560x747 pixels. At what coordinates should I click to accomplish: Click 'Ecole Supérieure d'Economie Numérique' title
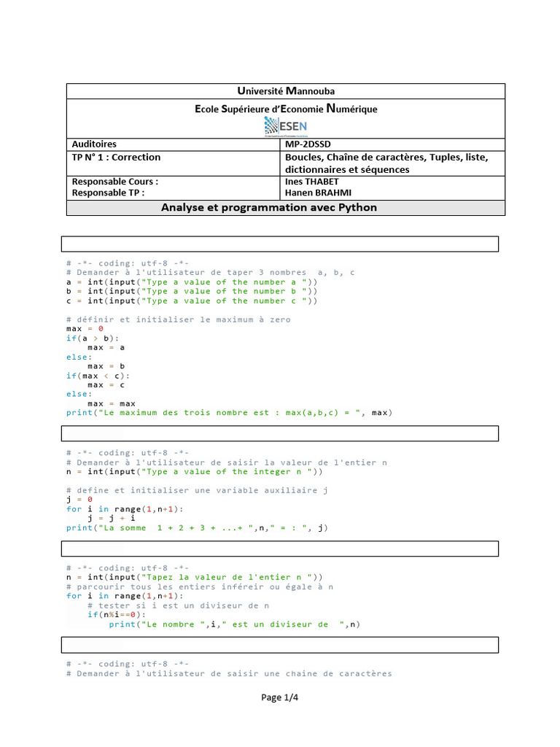pyautogui.click(x=286, y=109)
